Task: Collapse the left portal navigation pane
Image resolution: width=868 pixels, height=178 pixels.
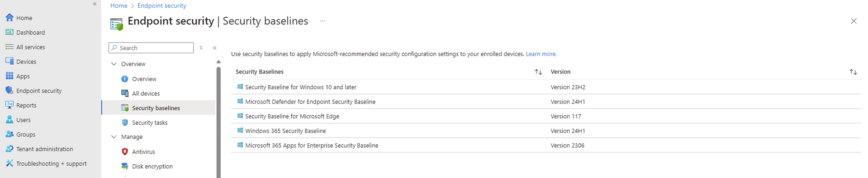Action: [x=95, y=4]
